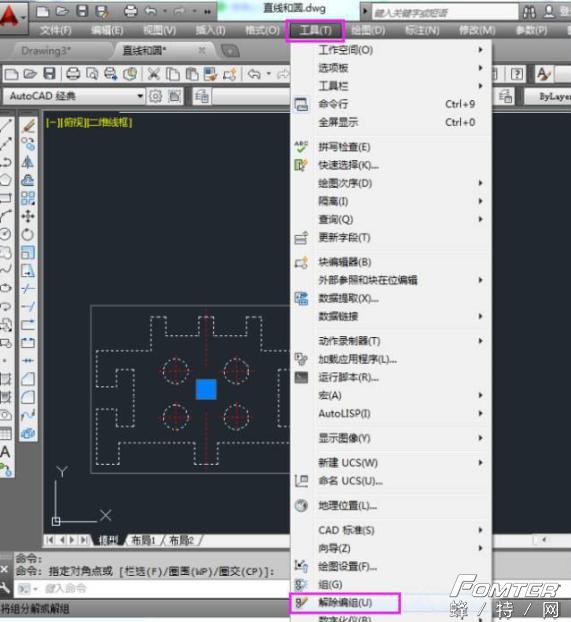Open 命名 UCS(U)... dialog
The width and height of the screenshot is (571, 622).
tap(391, 481)
